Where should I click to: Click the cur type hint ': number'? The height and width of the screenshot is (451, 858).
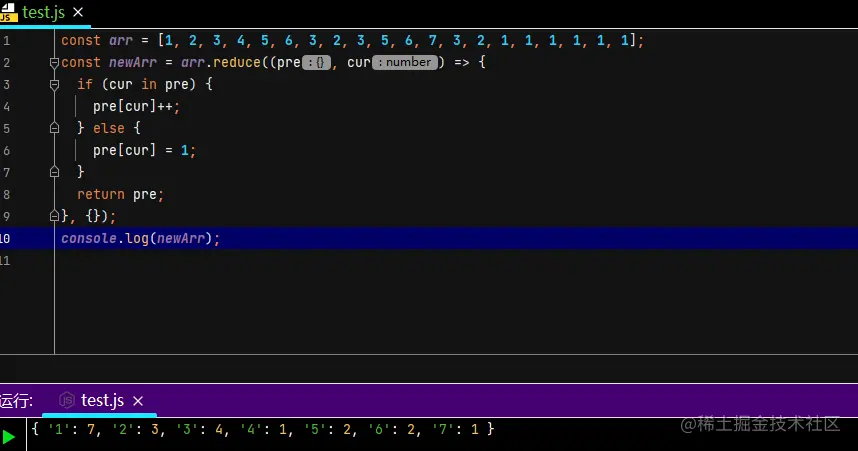[x=405, y=62]
